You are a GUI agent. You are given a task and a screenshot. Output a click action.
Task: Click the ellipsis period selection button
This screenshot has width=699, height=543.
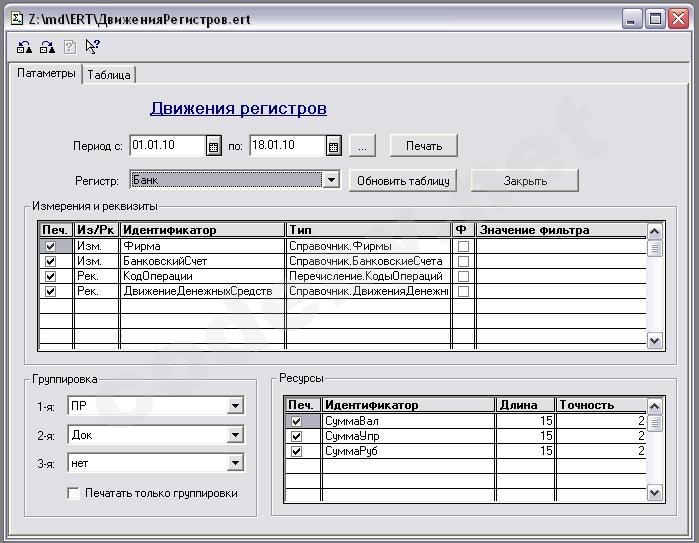point(362,146)
